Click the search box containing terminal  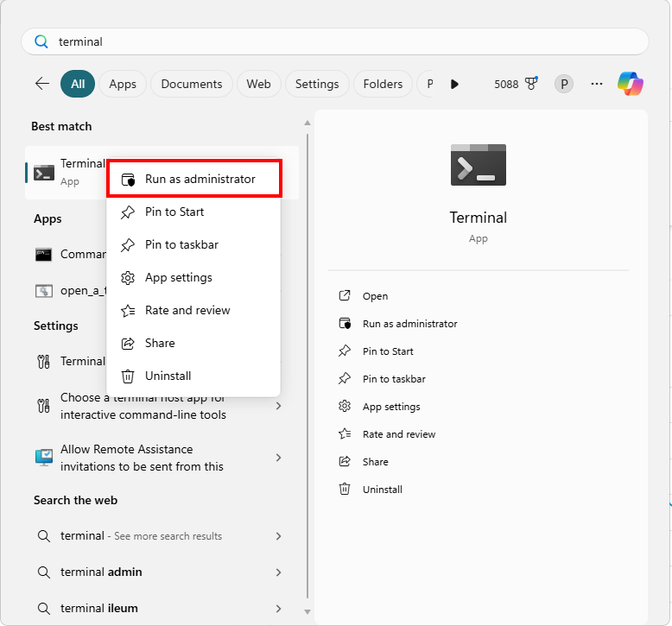(x=335, y=41)
